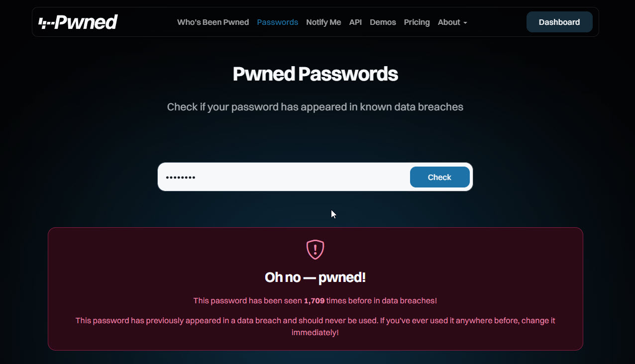Image resolution: width=635 pixels, height=364 pixels.
Task: Open the Pricing page
Action: [x=417, y=22]
